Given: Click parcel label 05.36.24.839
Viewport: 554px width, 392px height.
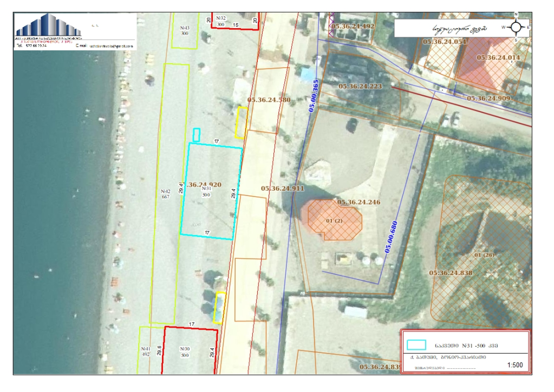Looking at the screenshot, I should (x=380, y=367).
